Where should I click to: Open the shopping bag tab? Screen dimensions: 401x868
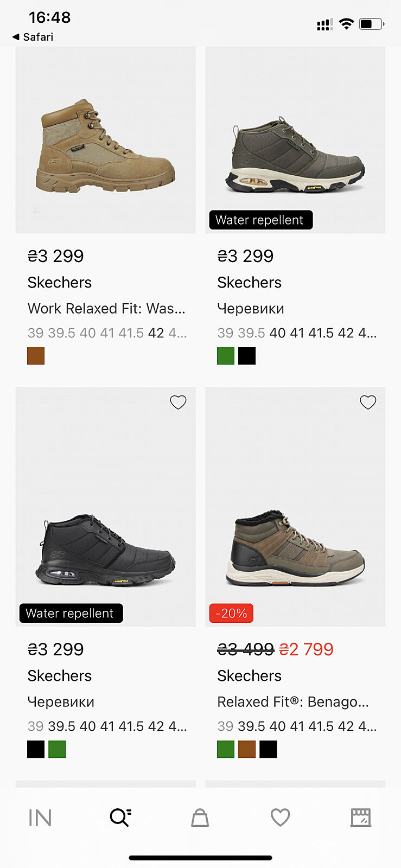tap(200, 818)
